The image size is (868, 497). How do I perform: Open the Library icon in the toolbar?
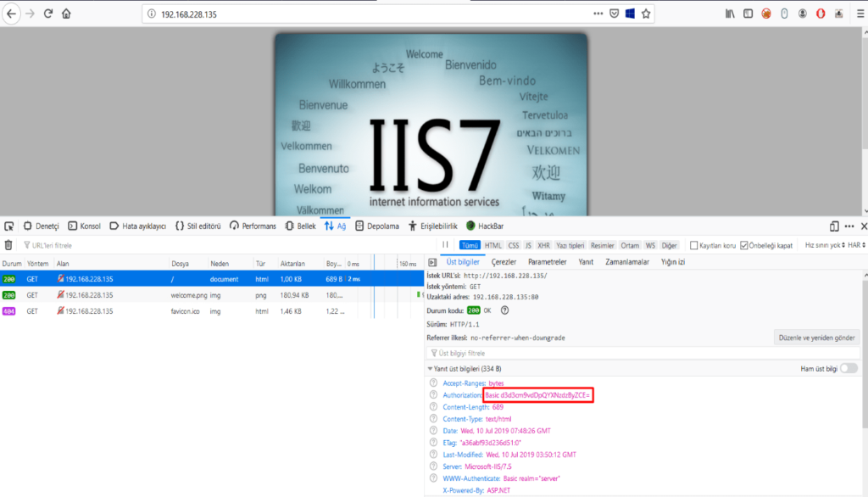[x=730, y=14]
